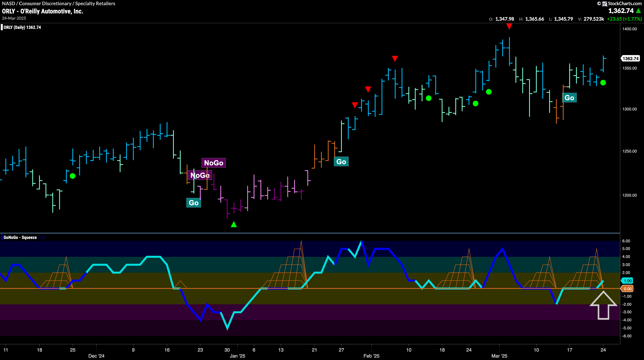Image resolution: width=644 pixels, height=360 pixels.
Task: Click the last date tick labeled 24
Action: pyautogui.click(x=603, y=350)
